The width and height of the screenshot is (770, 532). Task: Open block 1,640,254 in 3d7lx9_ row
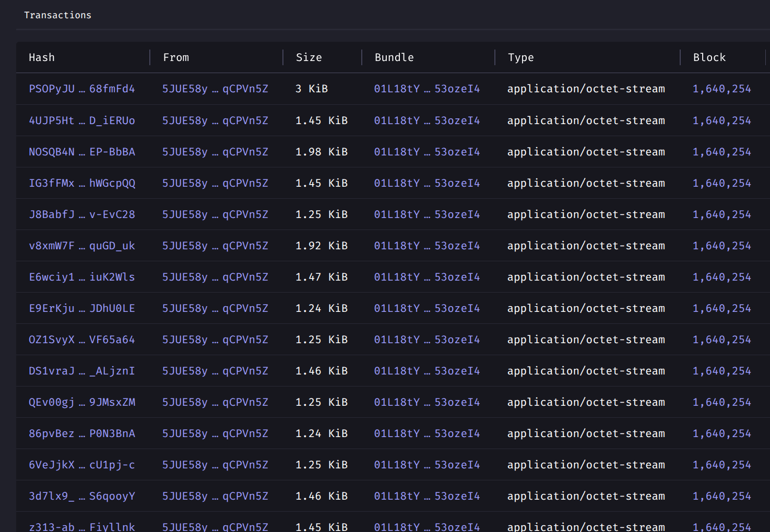[722, 496]
